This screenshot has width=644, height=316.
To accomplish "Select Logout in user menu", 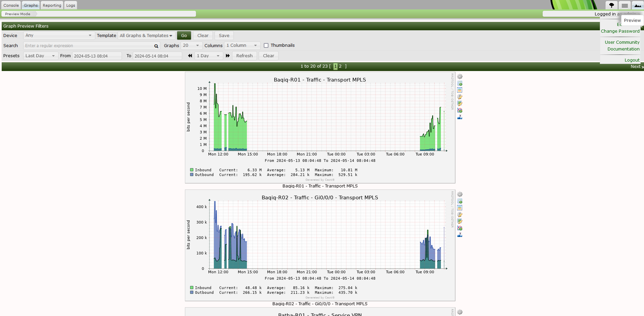I will pos(632,60).
